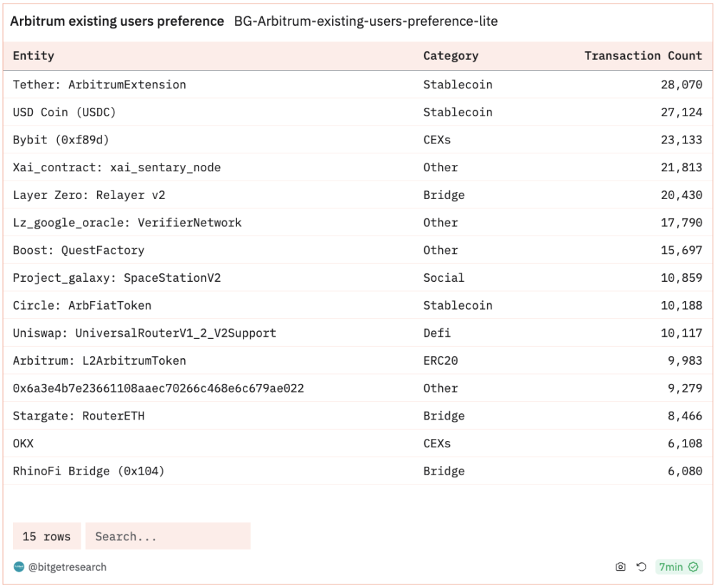Click the 20,430 transaction count value
717x588 pixels.
(681, 195)
